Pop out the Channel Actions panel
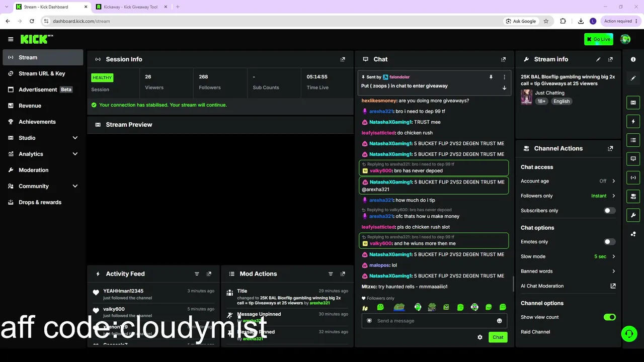This screenshot has height=362, width=644. [610, 149]
